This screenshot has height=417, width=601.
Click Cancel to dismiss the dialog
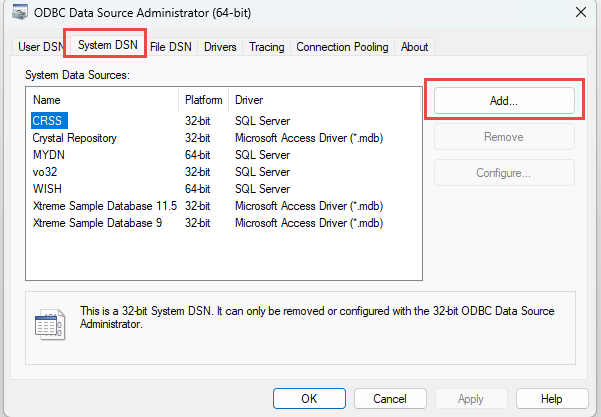390,398
